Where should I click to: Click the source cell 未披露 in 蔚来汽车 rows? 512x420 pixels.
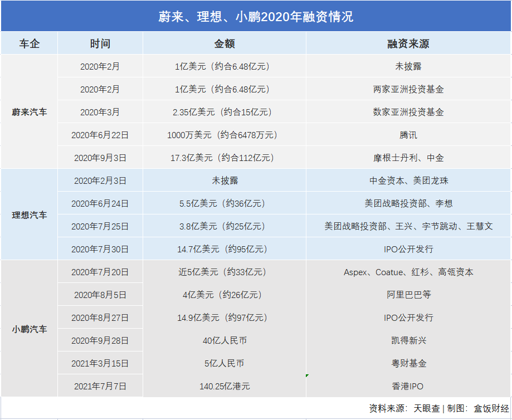coord(408,66)
